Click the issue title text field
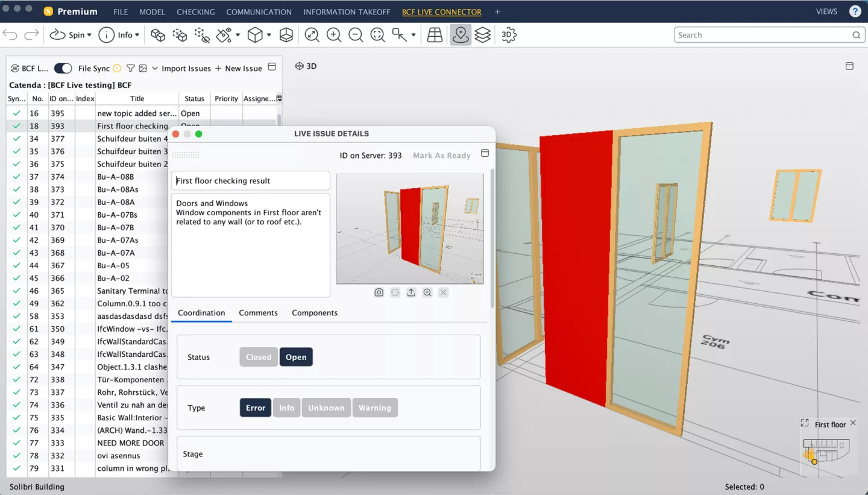 pyautogui.click(x=251, y=181)
